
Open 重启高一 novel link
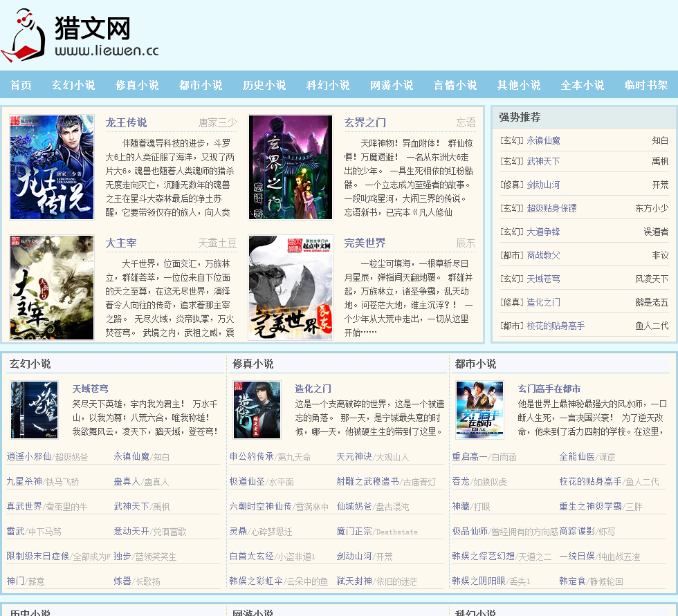pyautogui.click(x=470, y=456)
